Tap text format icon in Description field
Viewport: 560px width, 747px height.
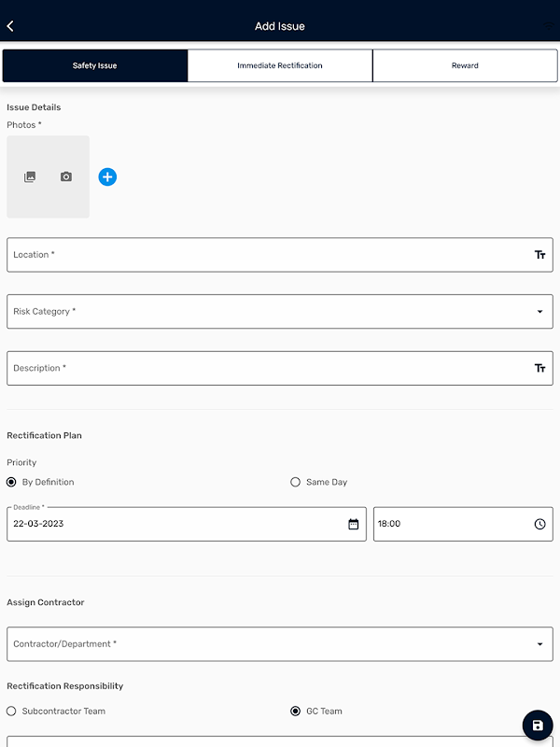coord(539,369)
